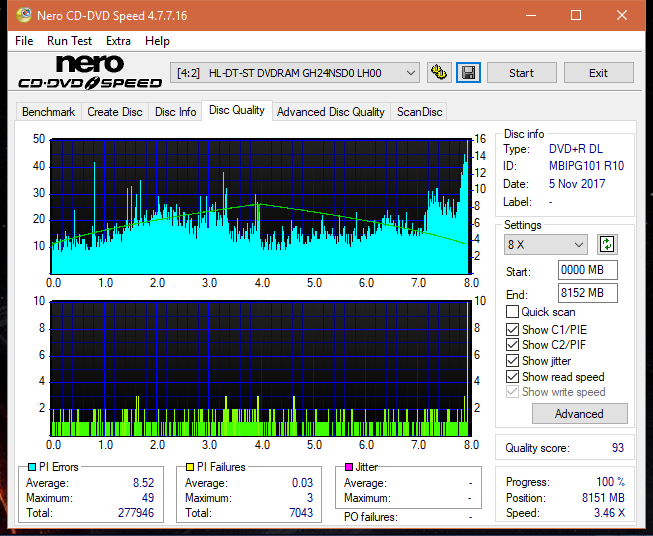Toggle the Quick scan checkbox

click(512, 312)
